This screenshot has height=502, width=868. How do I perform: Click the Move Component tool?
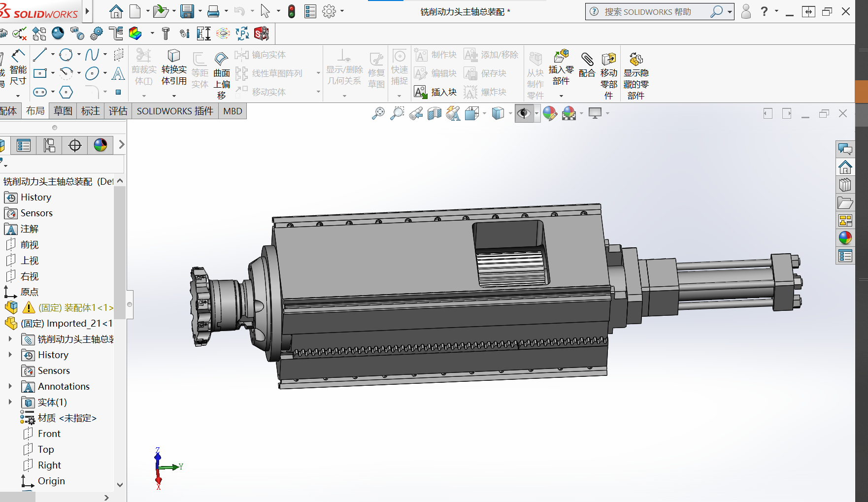point(609,75)
